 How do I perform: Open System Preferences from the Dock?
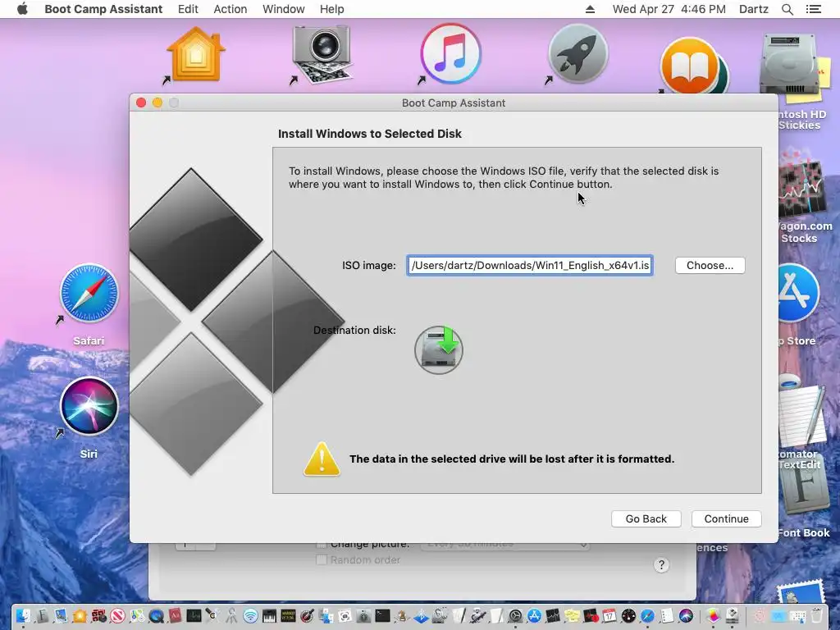pos(515,615)
